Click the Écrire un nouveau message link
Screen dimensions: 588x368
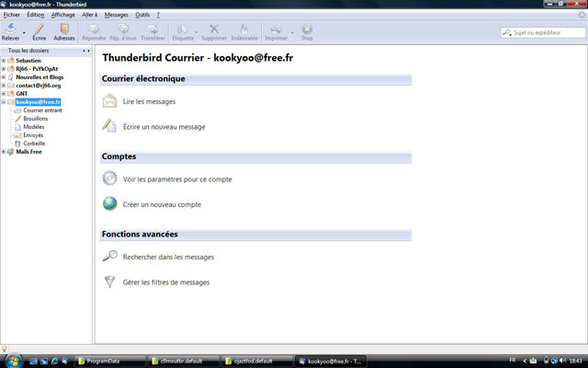tap(164, 127)
